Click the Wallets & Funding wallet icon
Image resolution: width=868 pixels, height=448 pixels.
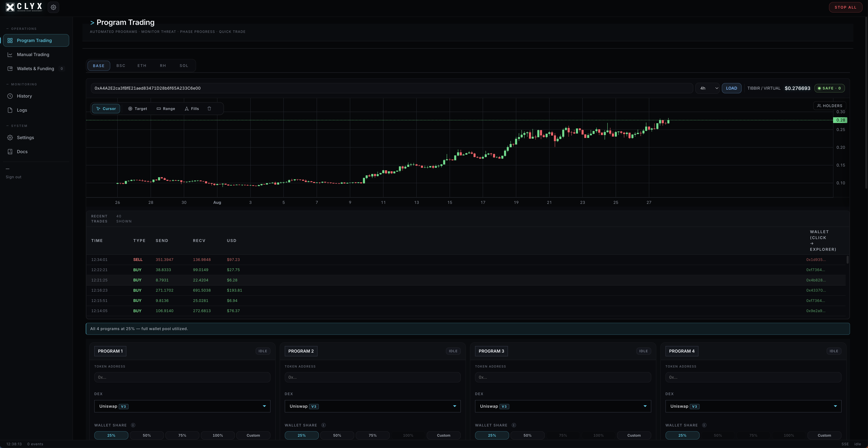[x=10, y=69]
